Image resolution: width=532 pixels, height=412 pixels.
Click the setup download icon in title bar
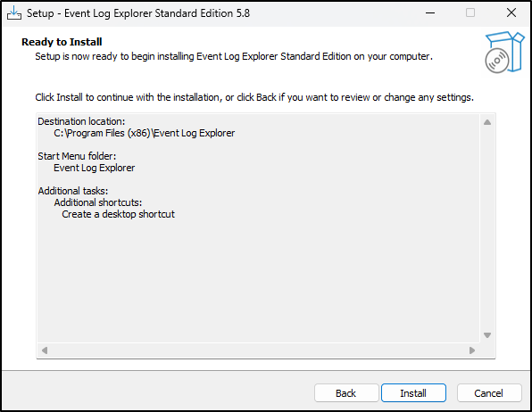14,13
